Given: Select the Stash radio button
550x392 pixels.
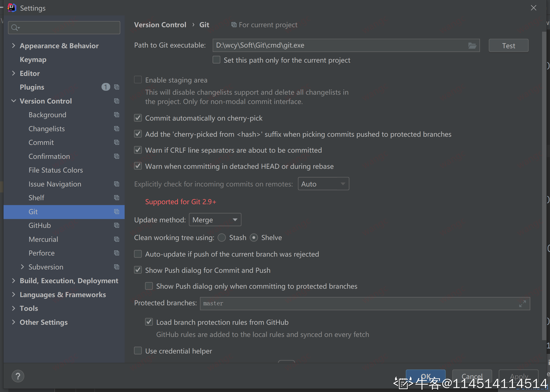Looking at the screenshot, I should (222, 238).
